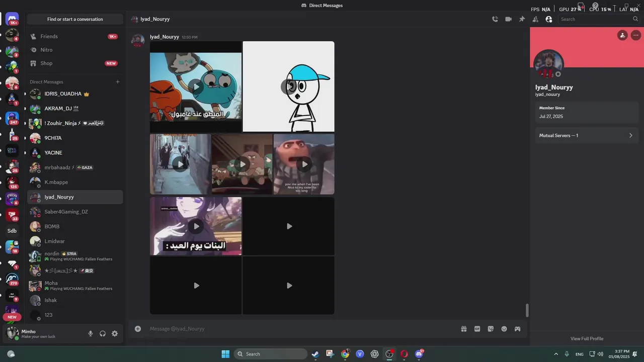Expand the Mutual Servers — 1 row
The width and height of the screenshot is (644, 362).
[586, 135]
